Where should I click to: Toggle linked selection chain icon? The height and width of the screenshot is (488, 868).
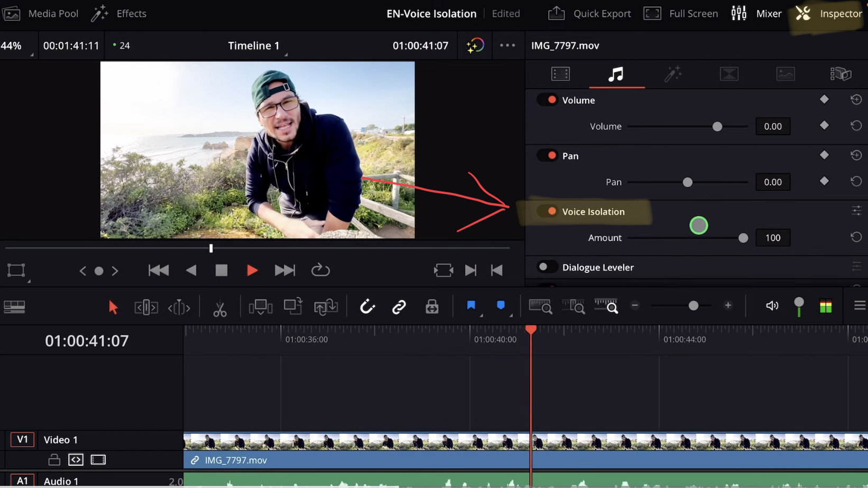pos(399,306)
